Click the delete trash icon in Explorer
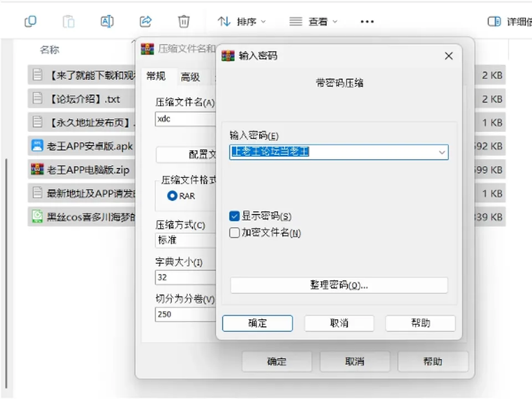 (x=183, y=22)
